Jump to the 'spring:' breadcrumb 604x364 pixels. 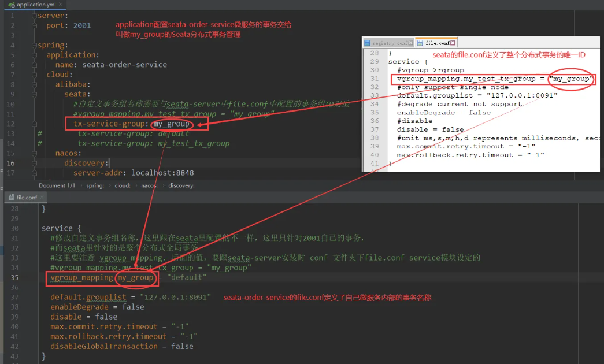pyautogui.click(x=95, y=185)
